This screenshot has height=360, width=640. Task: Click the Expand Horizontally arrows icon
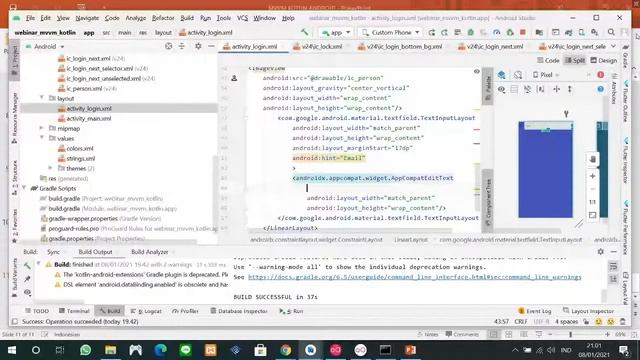pos(556,89)
